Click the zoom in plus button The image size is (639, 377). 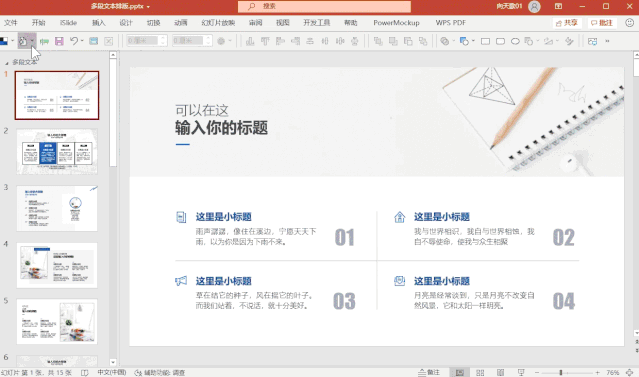(x=597, y=373)
